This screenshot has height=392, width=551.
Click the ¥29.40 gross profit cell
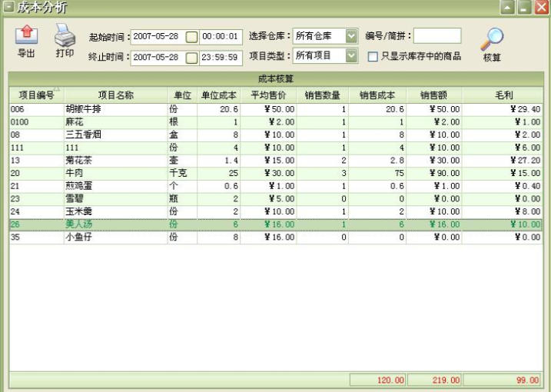pos(502,109)
